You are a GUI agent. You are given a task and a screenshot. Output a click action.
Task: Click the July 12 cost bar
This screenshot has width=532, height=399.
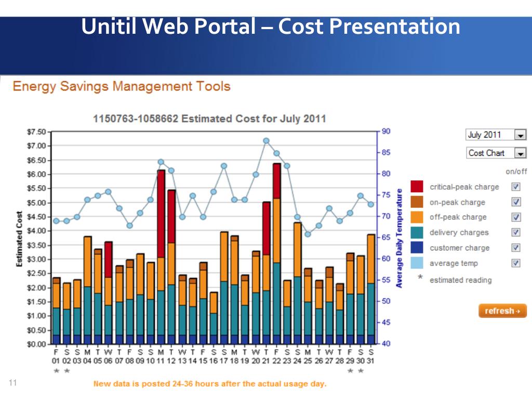[171, 267]
